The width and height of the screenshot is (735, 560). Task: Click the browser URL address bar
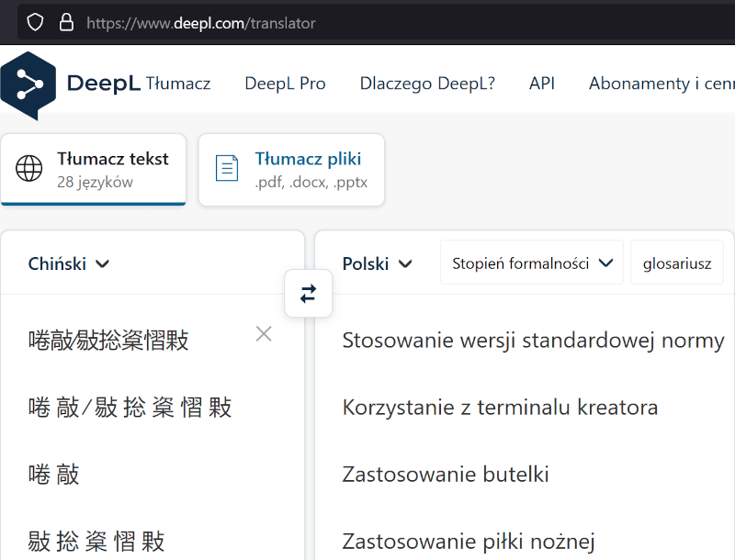click(x=367, y=23)
